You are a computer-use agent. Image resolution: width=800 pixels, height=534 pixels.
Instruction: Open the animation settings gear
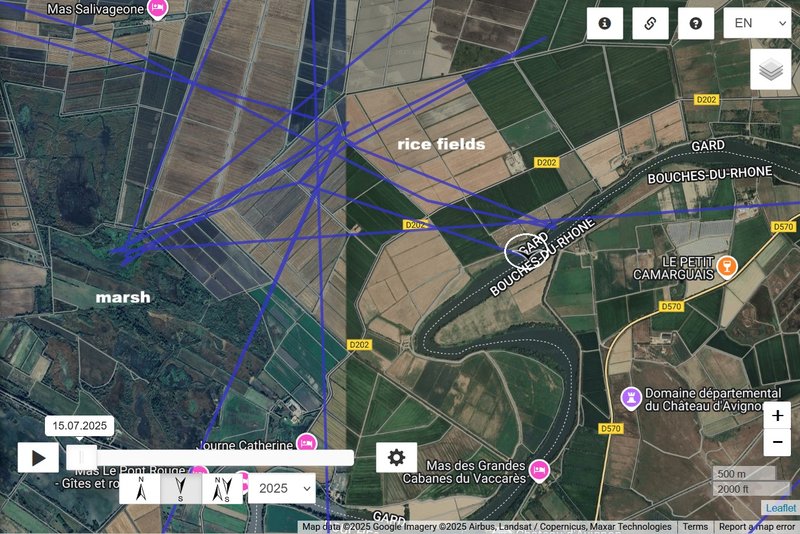(x=396, y=457)
